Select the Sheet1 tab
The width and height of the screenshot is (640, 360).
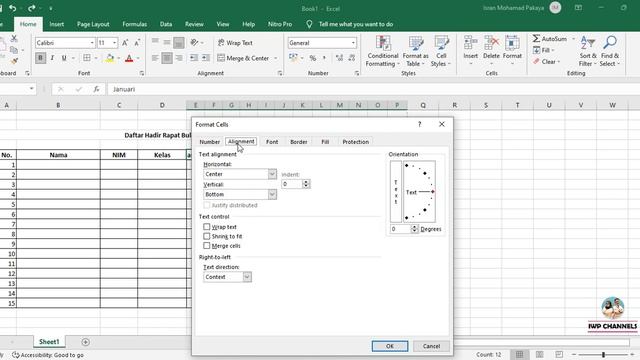point(49,342)
